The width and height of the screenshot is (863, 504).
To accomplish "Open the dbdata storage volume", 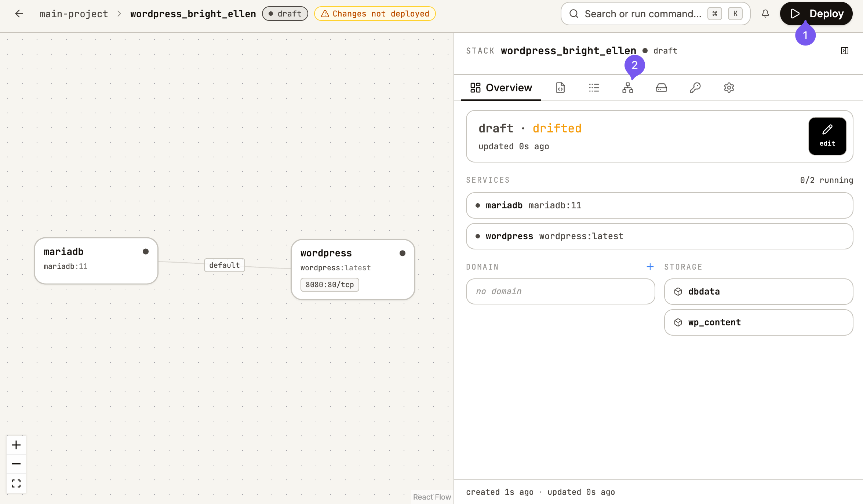I will 759,292.
